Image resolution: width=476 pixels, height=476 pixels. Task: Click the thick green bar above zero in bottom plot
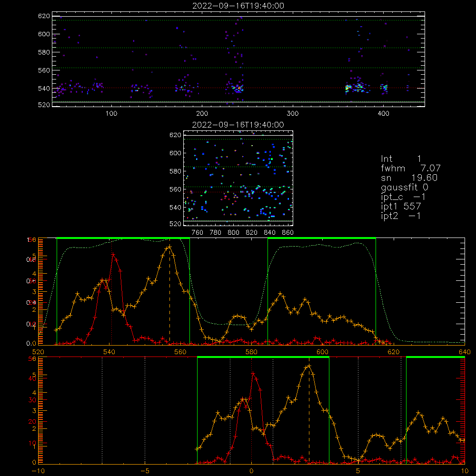(x=263, y=357)
